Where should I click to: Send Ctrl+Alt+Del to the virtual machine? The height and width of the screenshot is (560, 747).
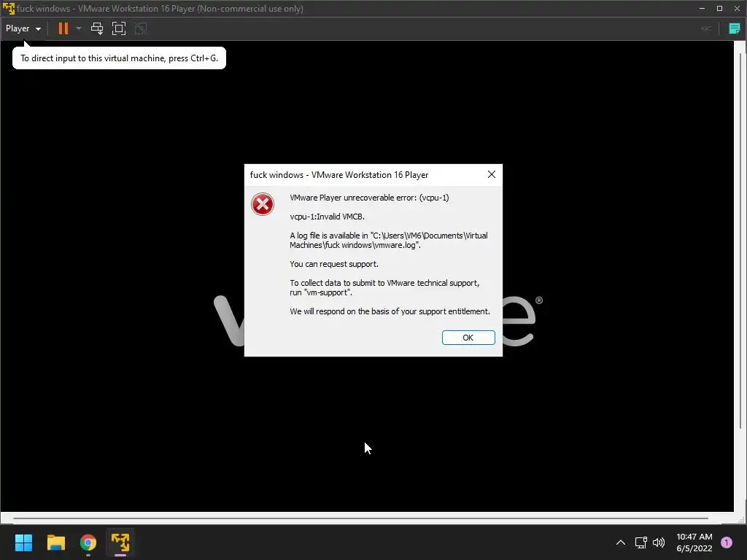pyautogui.click(x=97, y=28)
